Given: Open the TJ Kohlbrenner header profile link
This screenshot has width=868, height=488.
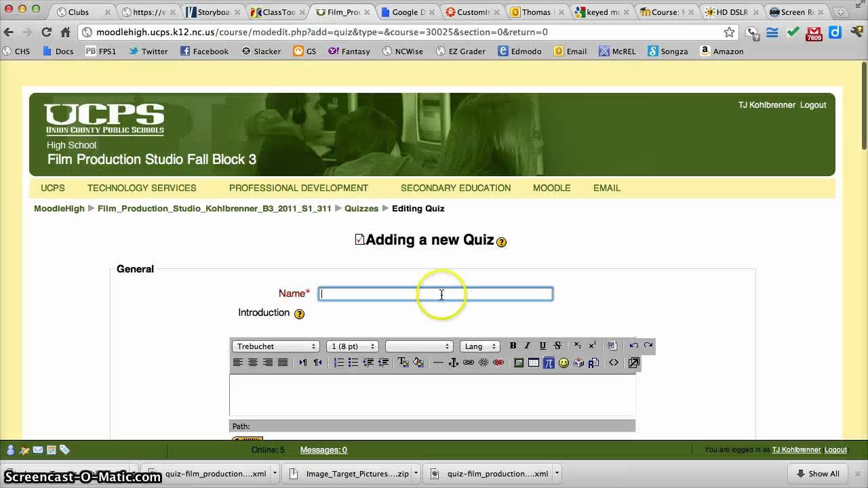Looking at the screenshot, I should pyautogui.click(x=767, y=105).
